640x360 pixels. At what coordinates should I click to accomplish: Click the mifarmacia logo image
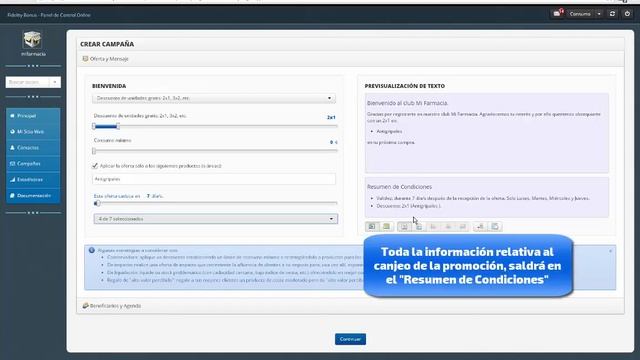[x=32, y=40]
